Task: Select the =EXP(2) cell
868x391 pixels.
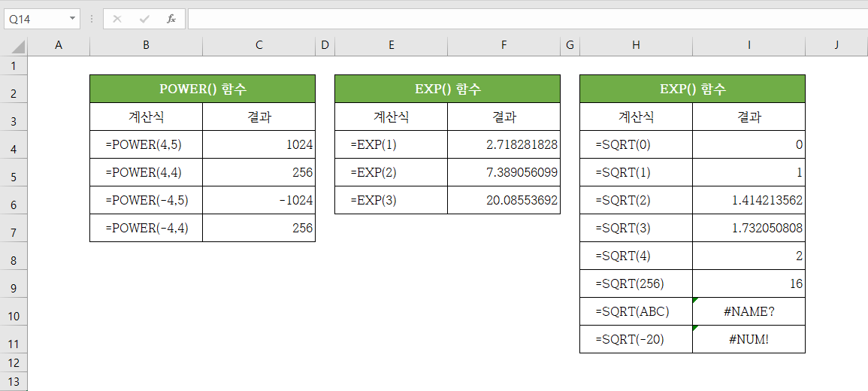Action: pyautogui.click(x=392, y=172)
